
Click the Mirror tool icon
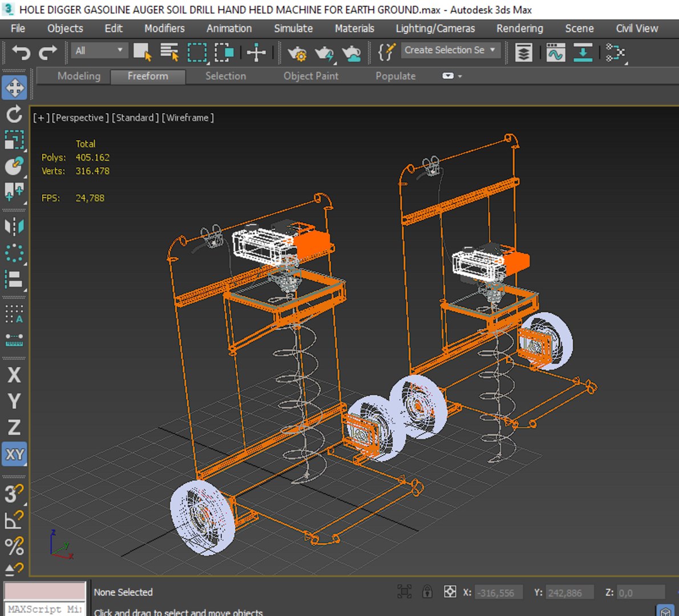[x=14, y=226]
